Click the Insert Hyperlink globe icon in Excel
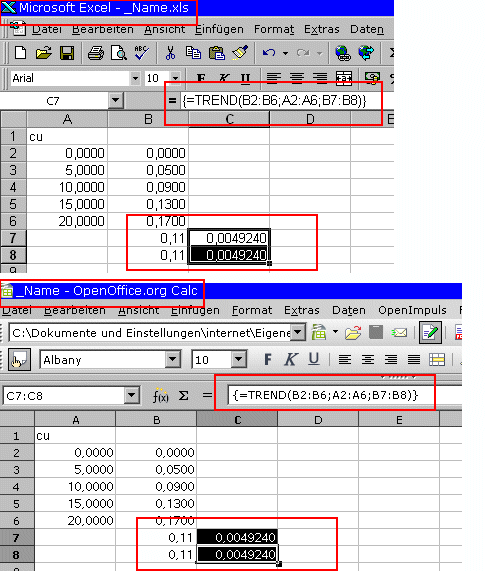This screenshot has height=571, width=485. tap(343, 53)
